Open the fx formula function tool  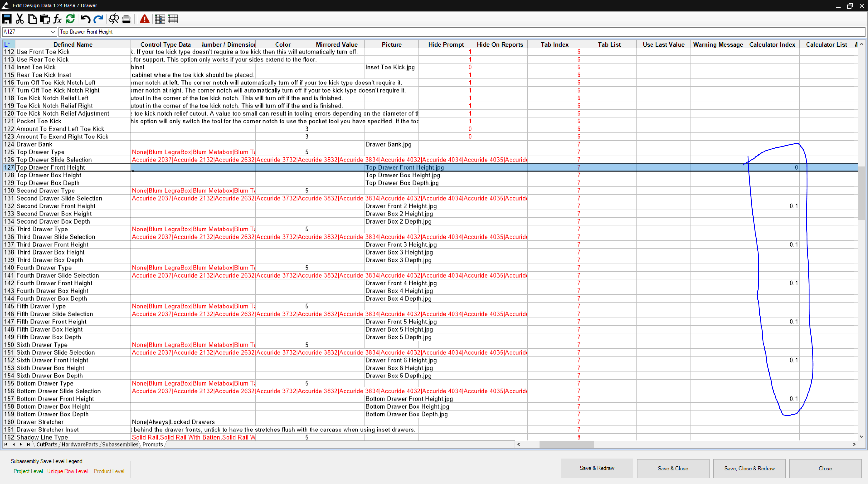[x=57, y=19]
